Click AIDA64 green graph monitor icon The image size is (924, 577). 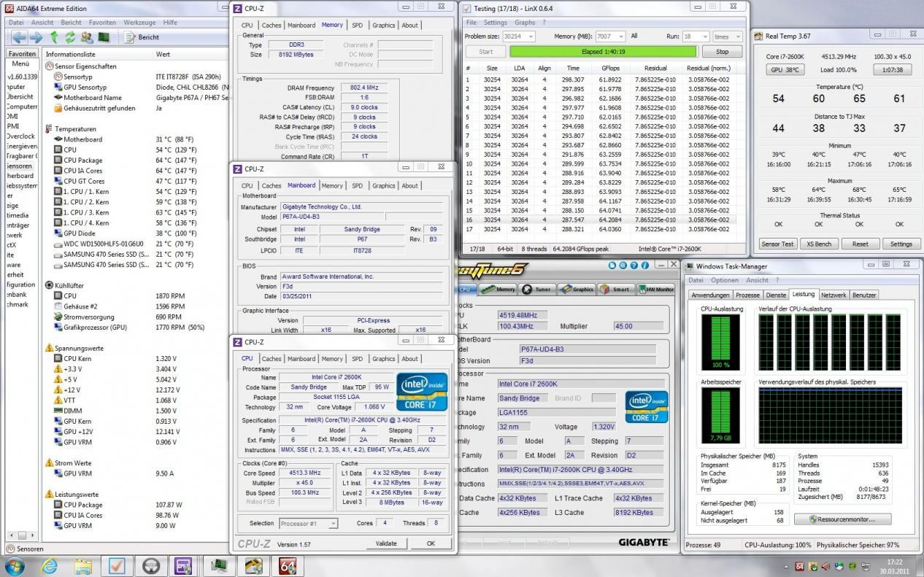[x=104, y=37]
